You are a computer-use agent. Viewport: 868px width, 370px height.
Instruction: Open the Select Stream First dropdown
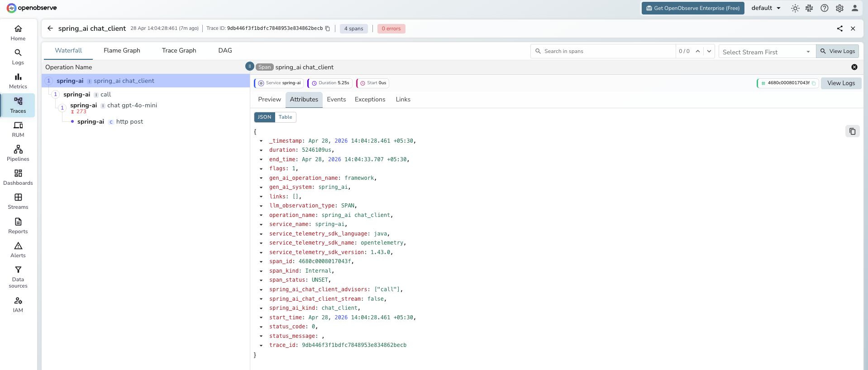point(767,52)
